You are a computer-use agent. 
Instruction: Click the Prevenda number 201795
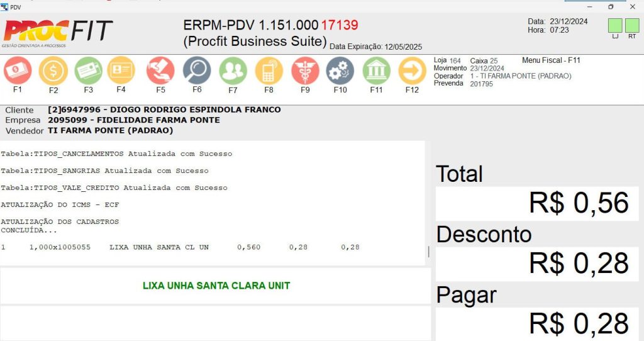[x=481, y=84]
